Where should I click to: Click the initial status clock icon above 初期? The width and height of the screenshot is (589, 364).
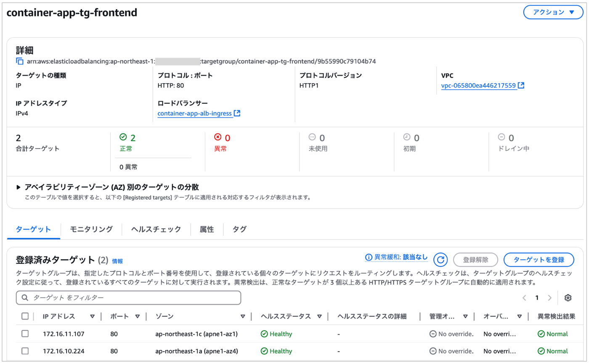(x=407, y=137)
